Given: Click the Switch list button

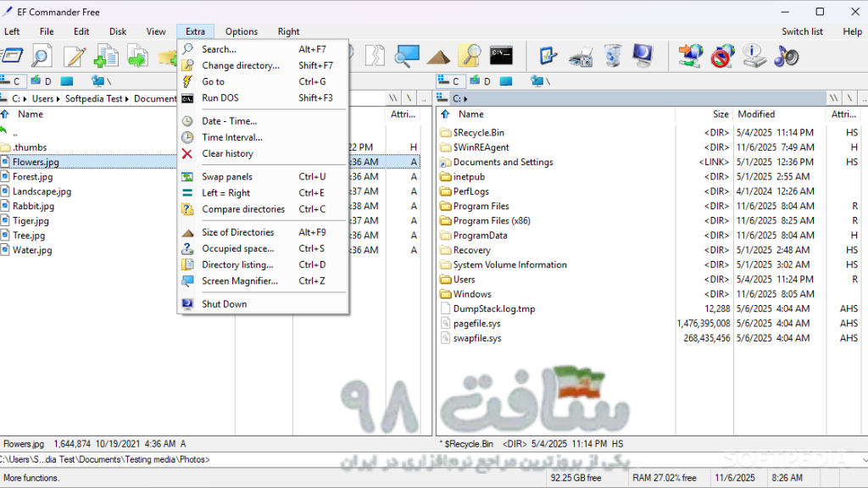Looking at the screenshot, I should coord(802,31).
